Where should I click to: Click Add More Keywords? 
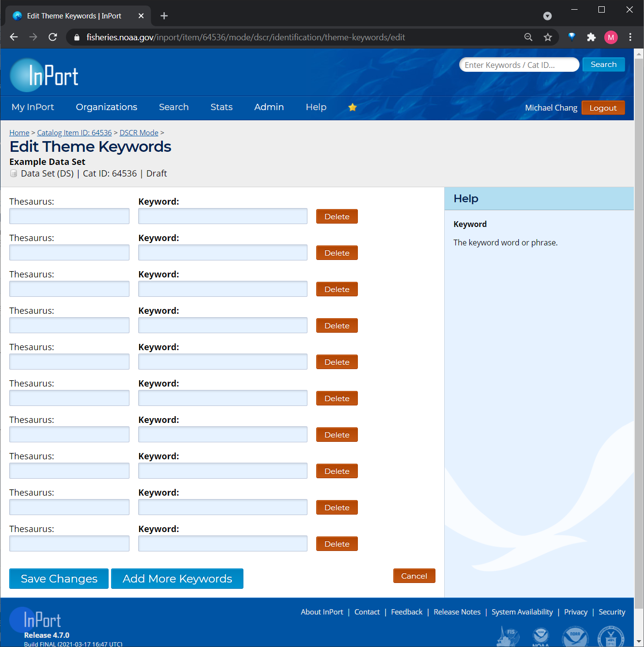click(x=177, y=579)
